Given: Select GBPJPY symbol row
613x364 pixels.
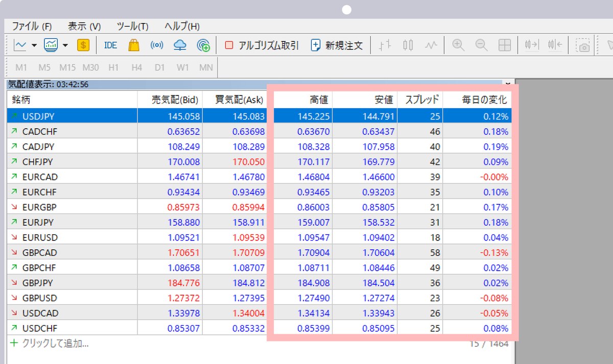Looking at the screenshot, I should (259, 283).
